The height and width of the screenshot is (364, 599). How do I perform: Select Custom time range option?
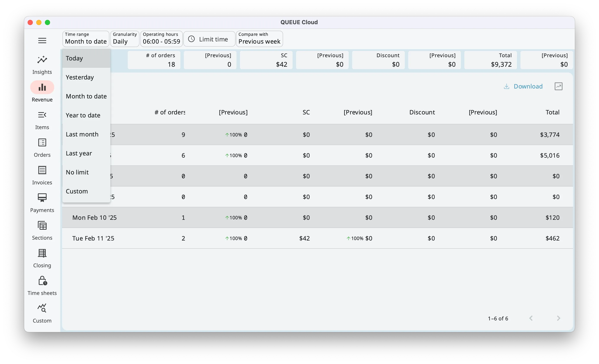tap(77, 191)
